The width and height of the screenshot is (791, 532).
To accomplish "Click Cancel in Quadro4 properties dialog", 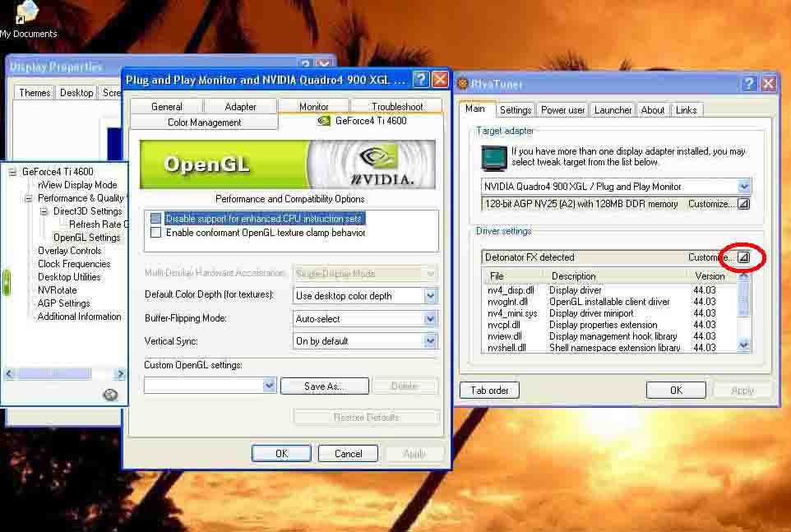I will [x=348, y=453].
